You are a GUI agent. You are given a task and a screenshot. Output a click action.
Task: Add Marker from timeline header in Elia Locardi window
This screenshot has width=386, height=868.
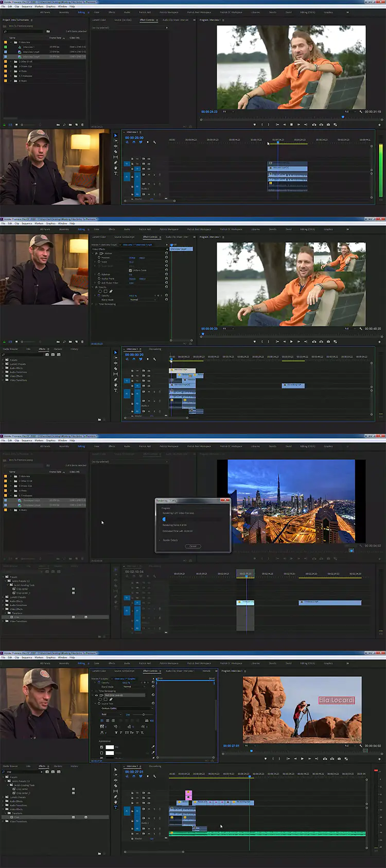(147, 776)
